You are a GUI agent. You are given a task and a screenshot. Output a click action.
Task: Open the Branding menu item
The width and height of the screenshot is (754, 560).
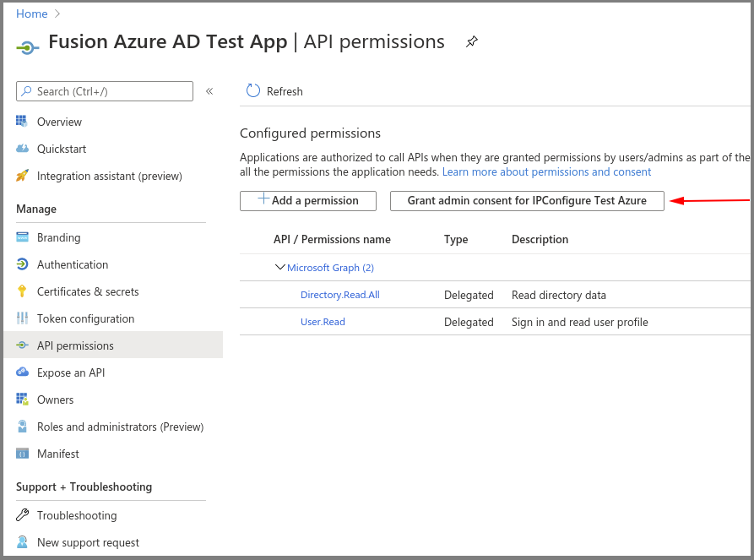[58, 237]
